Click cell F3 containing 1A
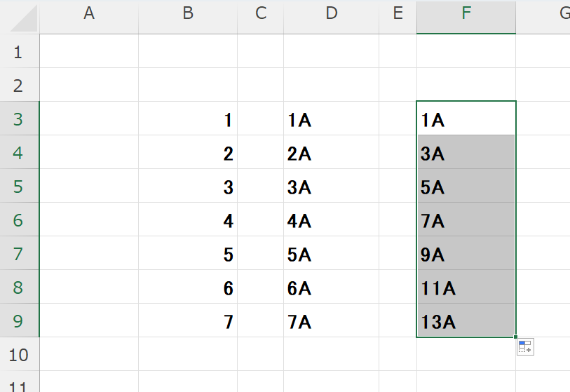This screenshot has width=570, height=392. (x=466, y=119)
